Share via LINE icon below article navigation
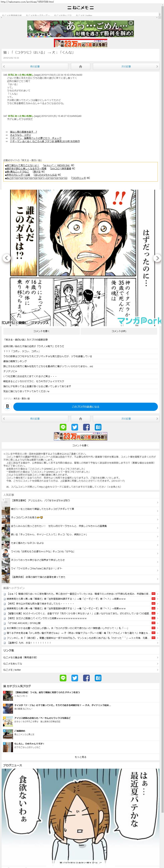Image resolution: width=164 pixels, height=868 pixels. tap(63, 427)
